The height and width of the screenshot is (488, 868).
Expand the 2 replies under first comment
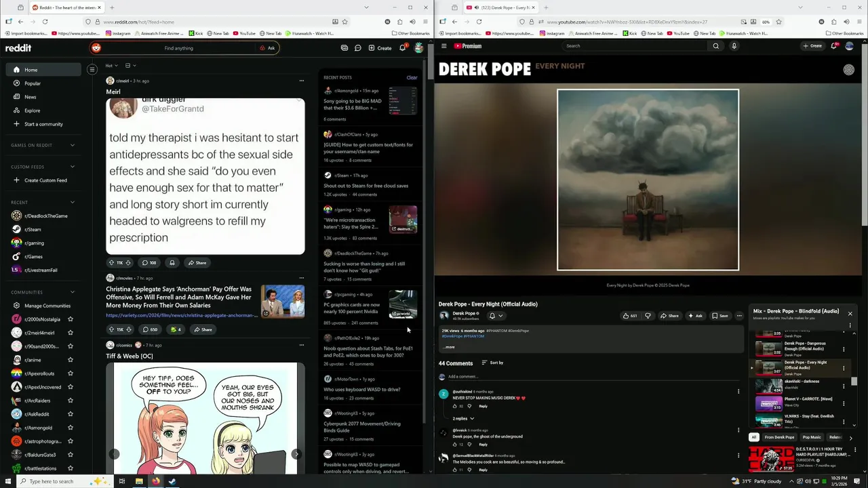(463, 419)
